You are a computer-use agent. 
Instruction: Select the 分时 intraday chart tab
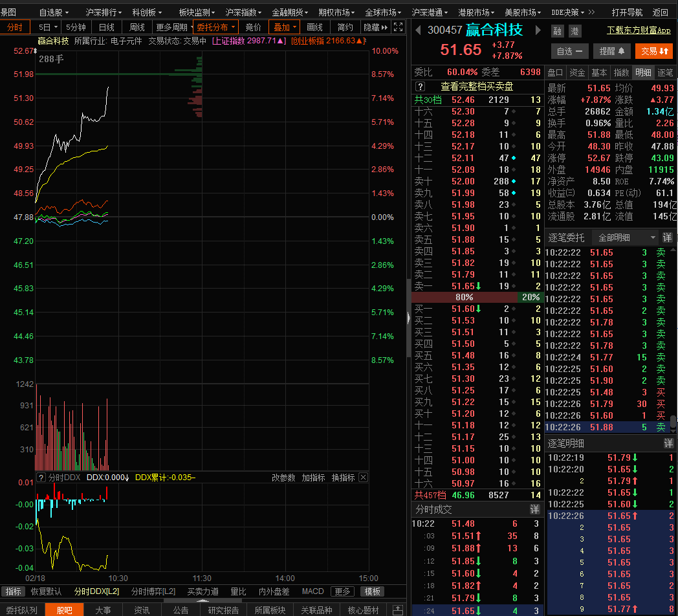coord(15,27)
